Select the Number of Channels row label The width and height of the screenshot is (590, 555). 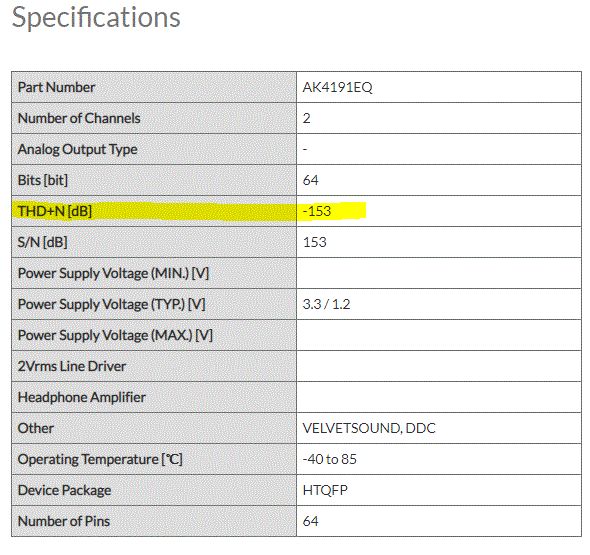[x=79, y=118]
